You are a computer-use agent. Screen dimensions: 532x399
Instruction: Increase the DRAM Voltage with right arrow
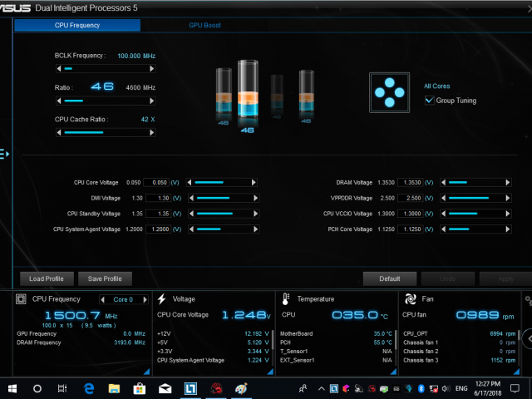508,182
